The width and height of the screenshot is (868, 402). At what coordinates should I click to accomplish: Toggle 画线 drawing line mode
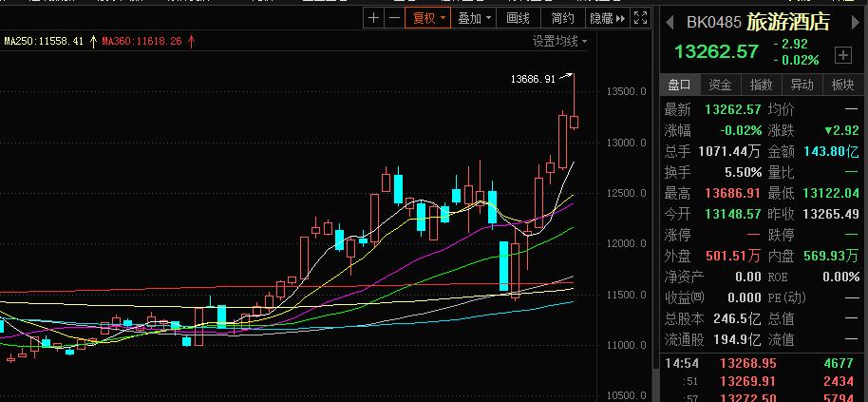coord(518,18)
